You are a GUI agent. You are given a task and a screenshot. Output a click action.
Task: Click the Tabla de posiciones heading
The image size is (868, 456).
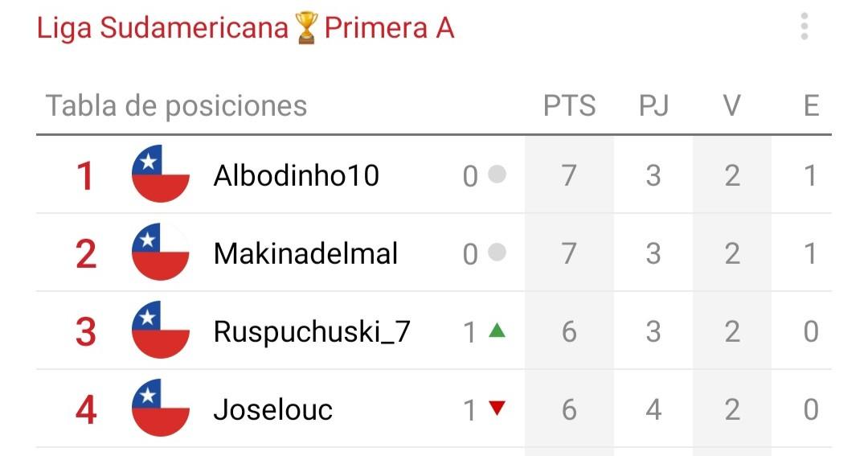176,105
